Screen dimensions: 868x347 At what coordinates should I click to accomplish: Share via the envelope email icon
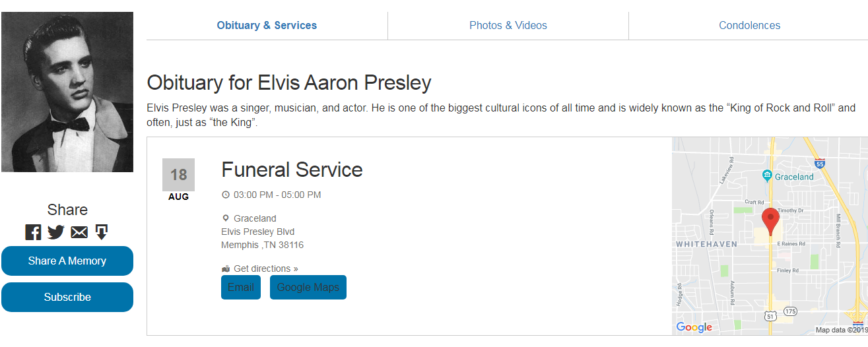(79, 232)
